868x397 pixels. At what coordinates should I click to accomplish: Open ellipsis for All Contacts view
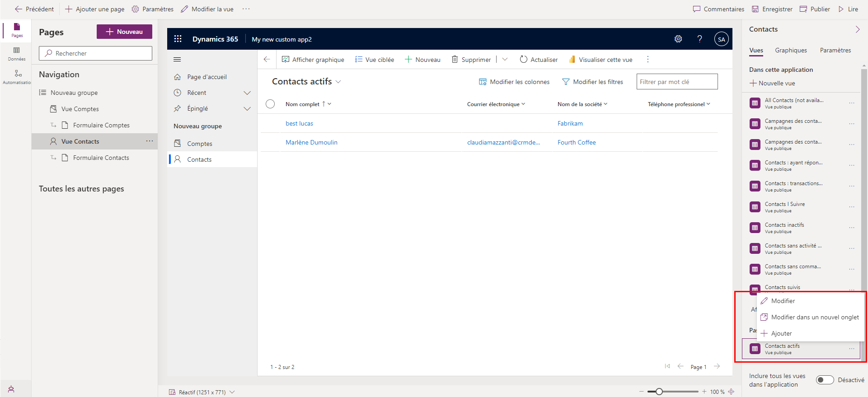click(851, 103)
